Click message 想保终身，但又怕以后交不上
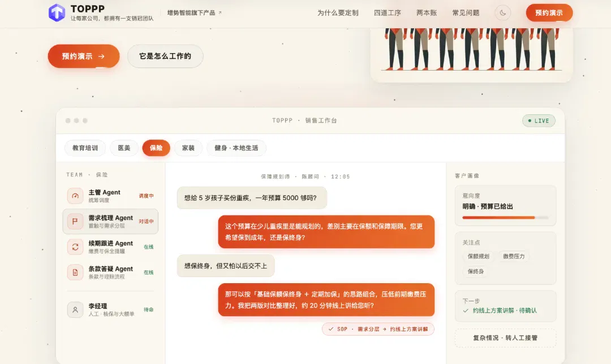This screenshot has height=364, width=611. (x=226, y=266)
